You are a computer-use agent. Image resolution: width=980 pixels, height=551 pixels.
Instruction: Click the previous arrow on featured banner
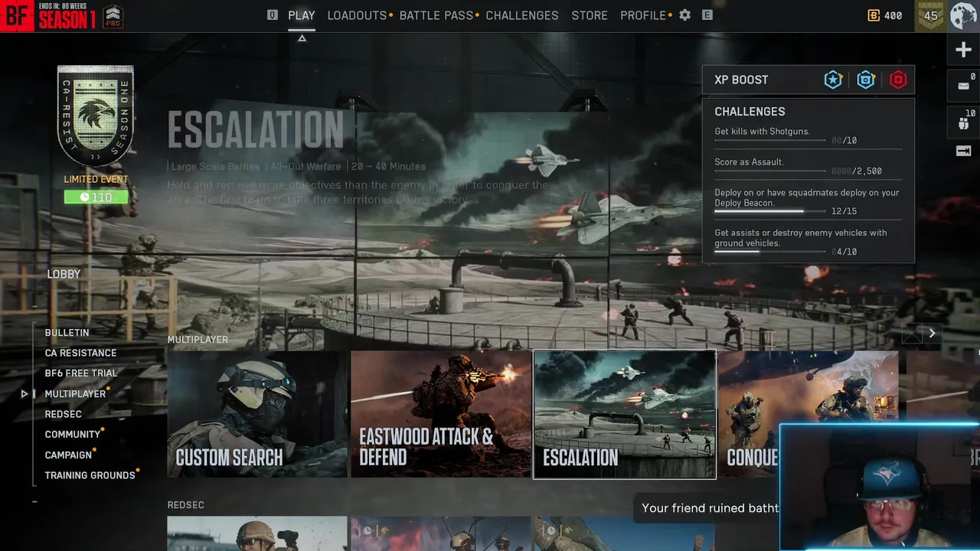click(x=911, y=333)
